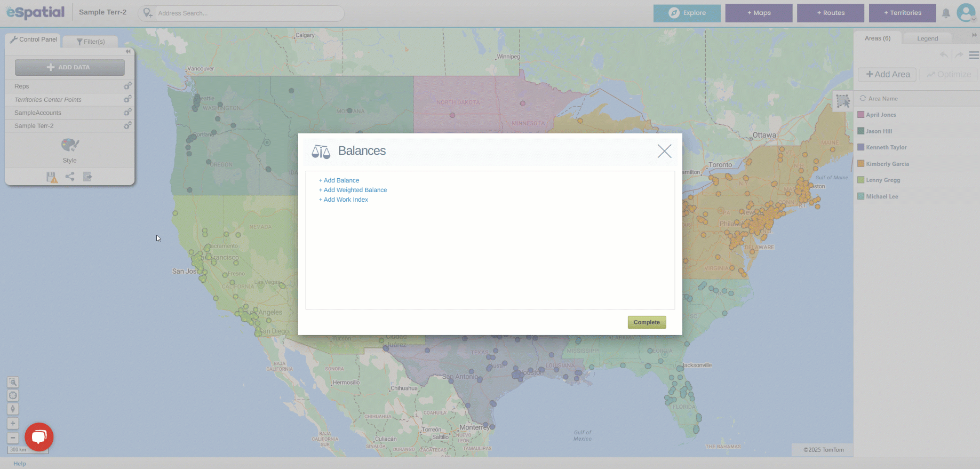980x469 pixels.
Task: Open settings gears for Sample Terr-2 layer
Action: point(128,125)
